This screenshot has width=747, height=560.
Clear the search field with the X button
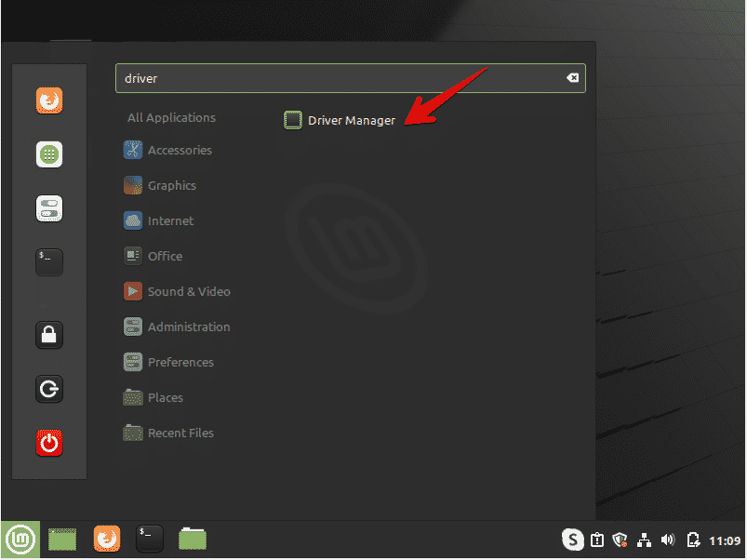coord(573,78)
